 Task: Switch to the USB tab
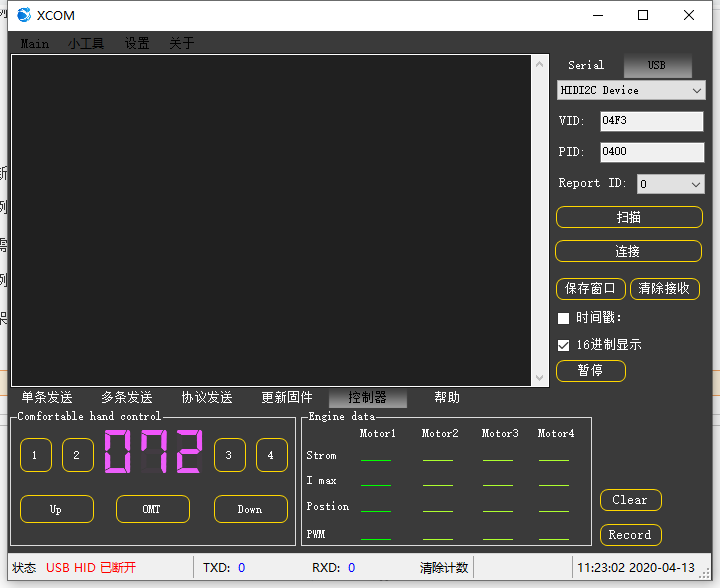click(x=657, y=65)
